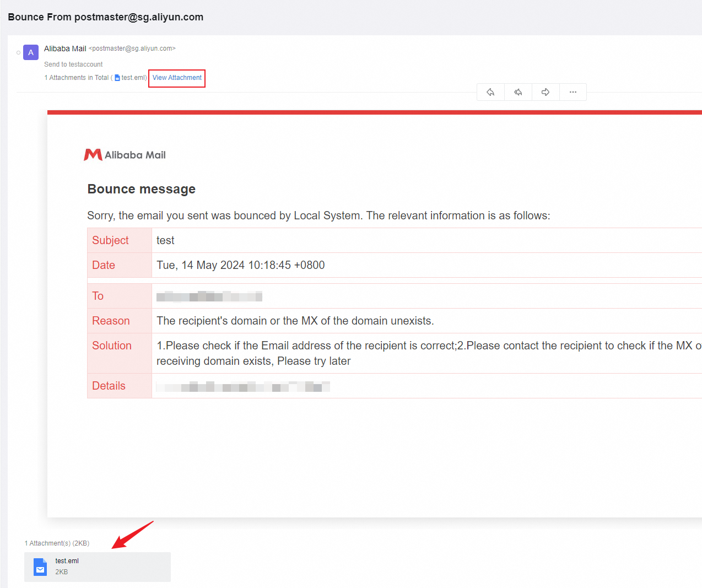Click '1 Attachment(s) (2KB)' label
Screen dimensions: 702x588
point(57,543)
